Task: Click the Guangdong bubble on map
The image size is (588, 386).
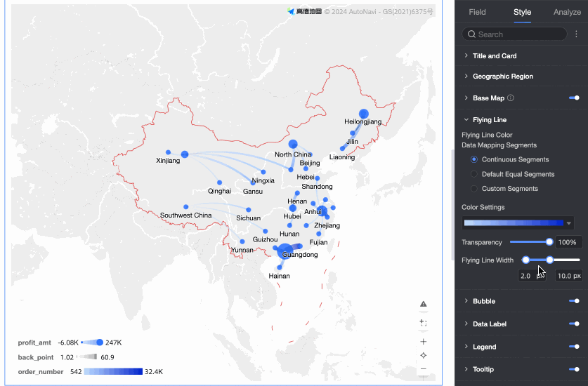Action: 285,251
